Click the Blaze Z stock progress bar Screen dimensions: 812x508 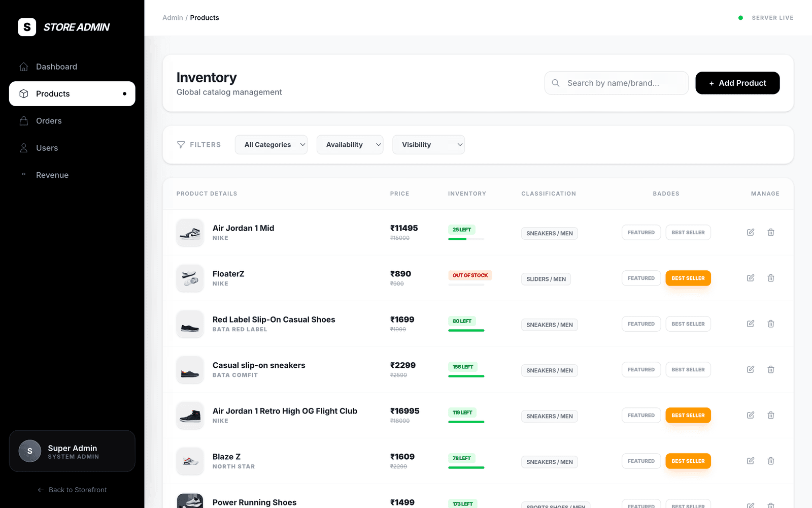click(466, 467)
